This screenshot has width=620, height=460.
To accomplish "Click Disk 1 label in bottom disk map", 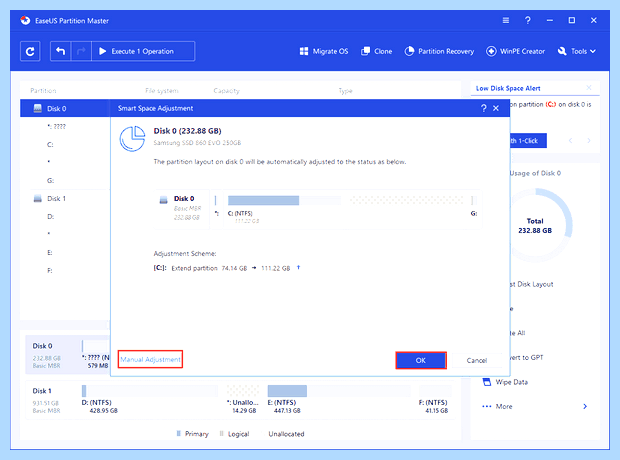I will (42, 391).
